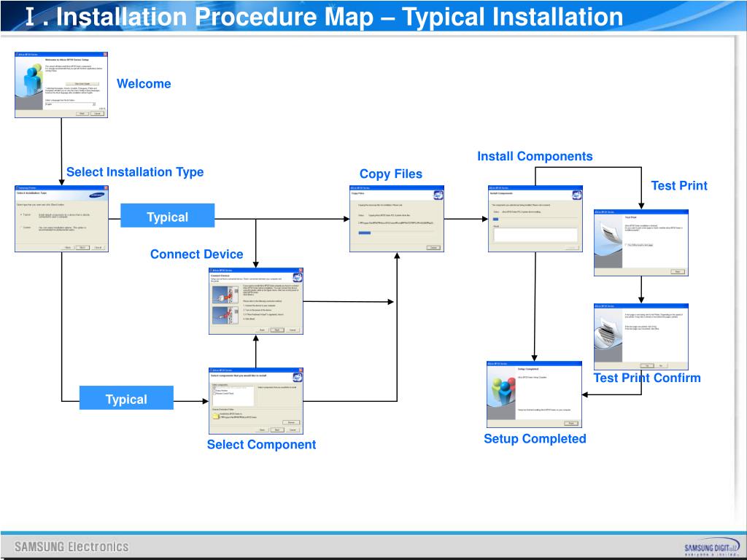Click the Test Print label
747x560 pixels.
[679, 186]
